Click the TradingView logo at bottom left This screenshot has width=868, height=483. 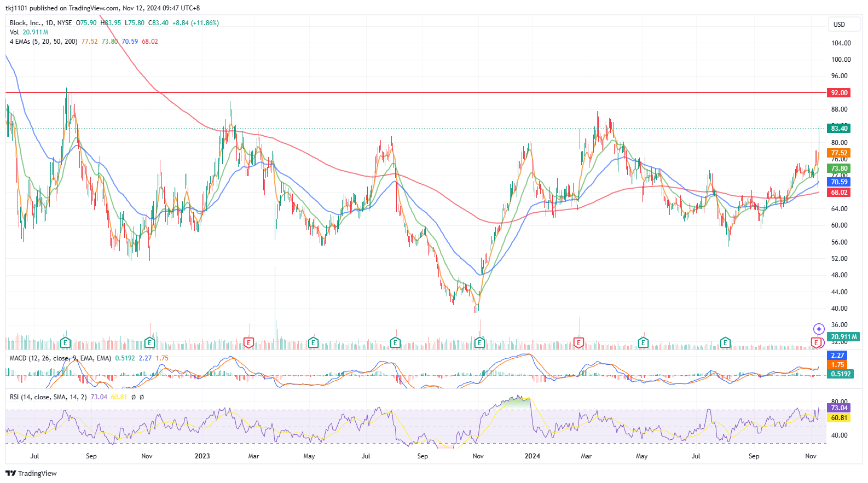tap(31, 474)
